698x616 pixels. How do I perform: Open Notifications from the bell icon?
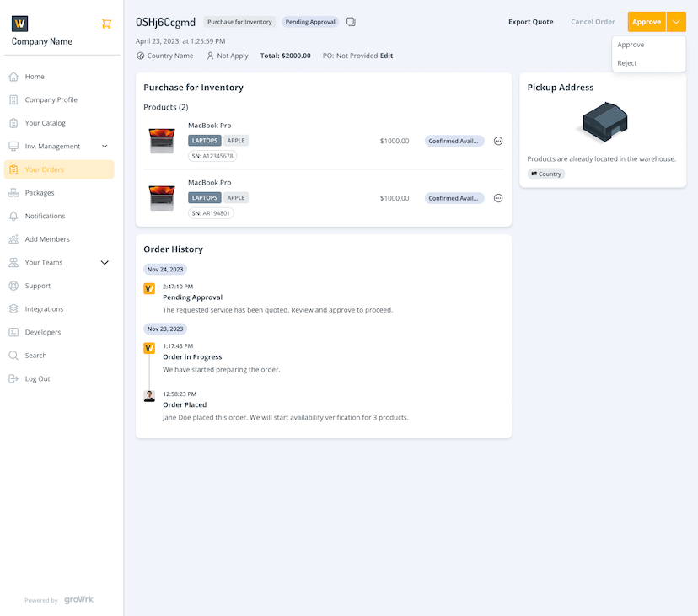point(13,216)
